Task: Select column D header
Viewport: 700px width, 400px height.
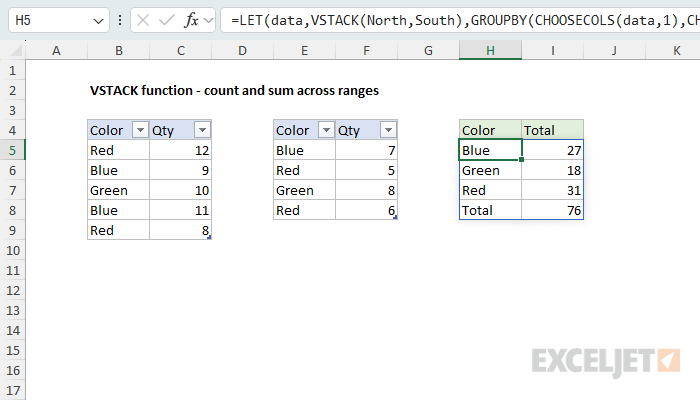Action: coord(242,50)
